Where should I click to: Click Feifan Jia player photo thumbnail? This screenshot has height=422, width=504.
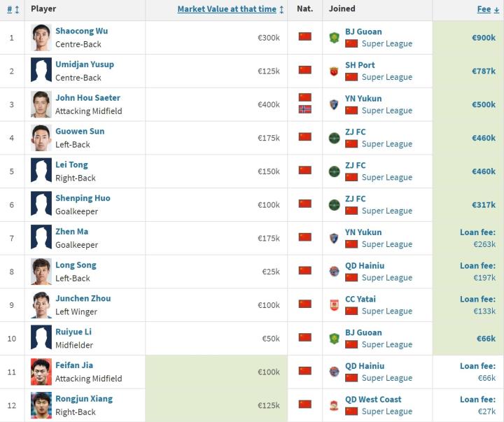(41, 372)
